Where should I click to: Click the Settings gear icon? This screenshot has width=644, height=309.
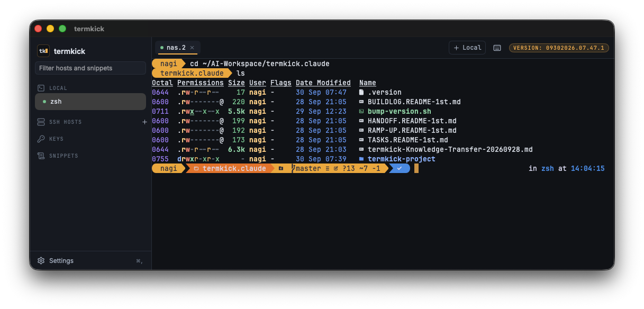coord(41,261)
